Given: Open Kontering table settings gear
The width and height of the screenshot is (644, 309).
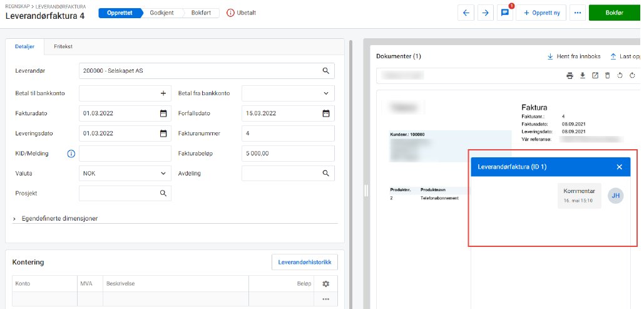Looking at the screenshot, I should point(325,284).
